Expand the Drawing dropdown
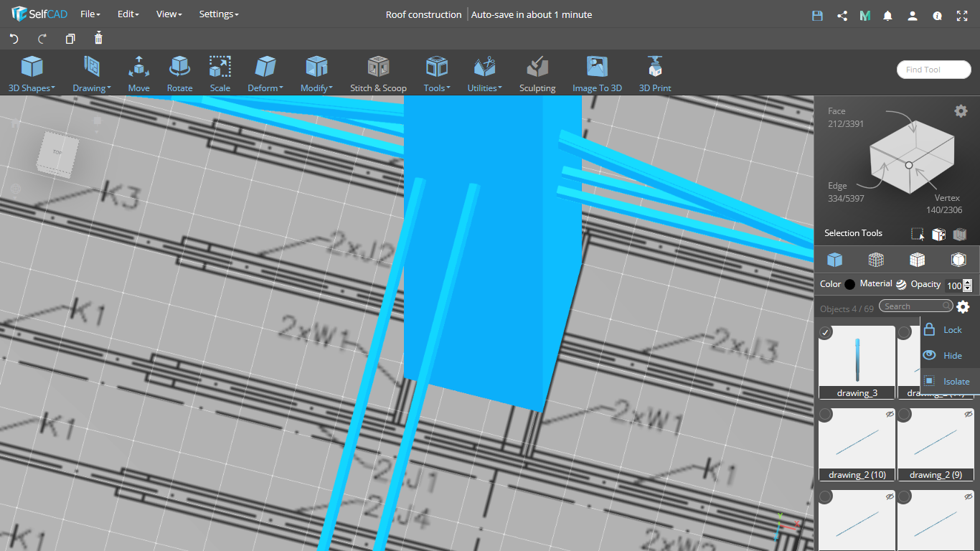 pos(91,75)
